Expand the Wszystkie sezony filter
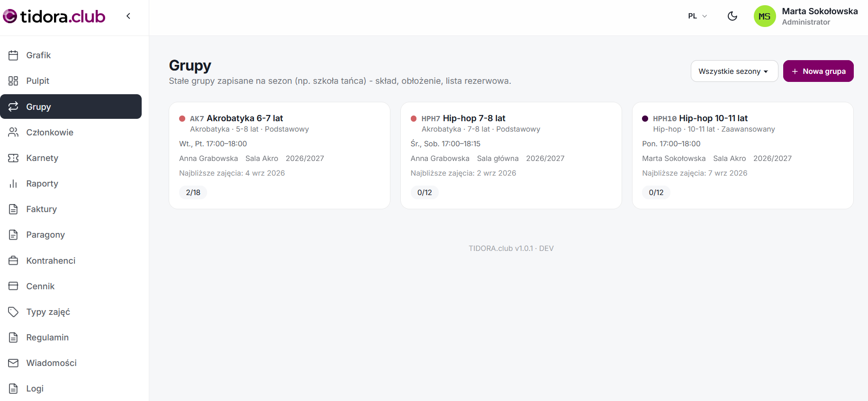Image resolution: width=868 pixels, height=401 pixels. (x=734, y=71)
